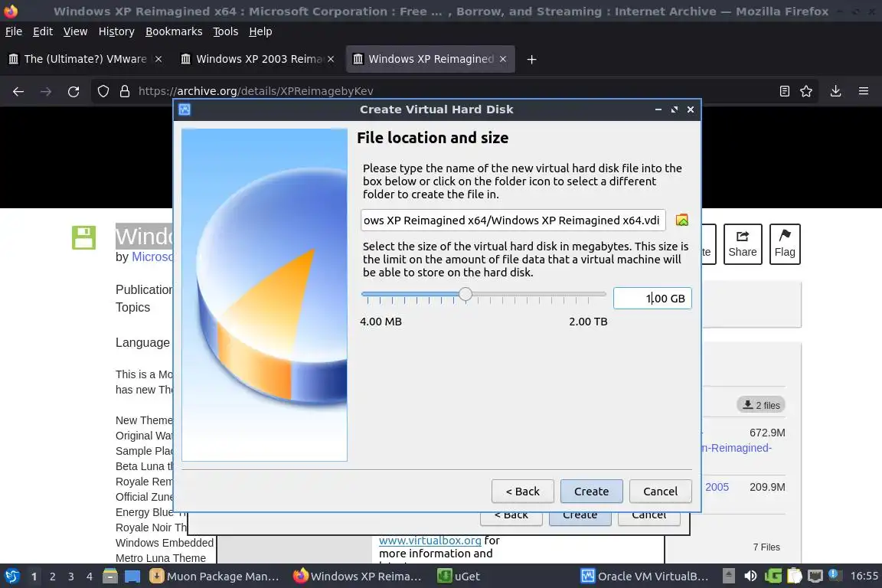882x588 pixels.
Task: Open the Firefox downloads panel
Action: coord(836,91)
